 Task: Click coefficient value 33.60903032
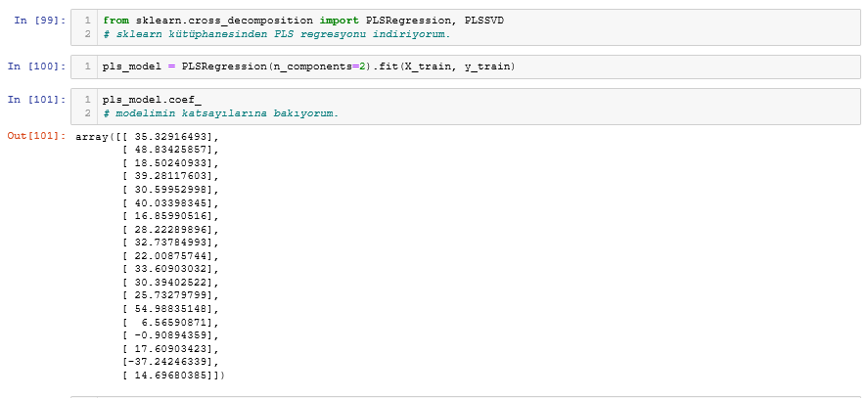[x=172, y=269]
